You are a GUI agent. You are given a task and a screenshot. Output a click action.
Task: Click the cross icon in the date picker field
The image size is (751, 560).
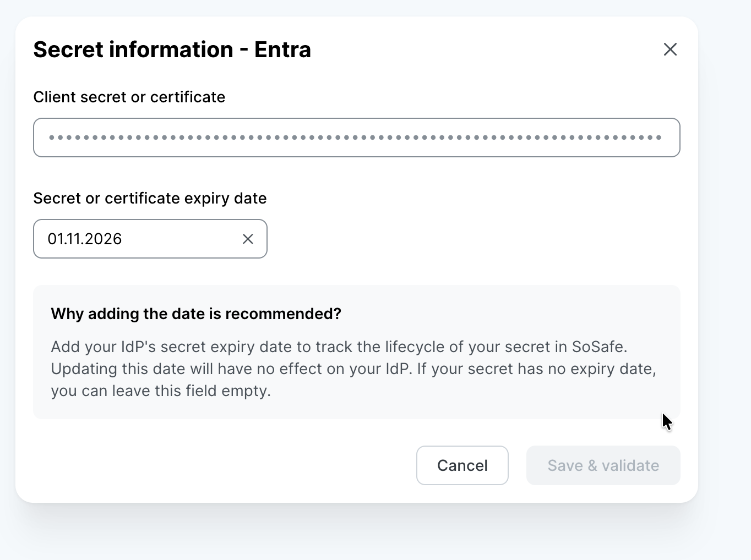pos(248,239)
